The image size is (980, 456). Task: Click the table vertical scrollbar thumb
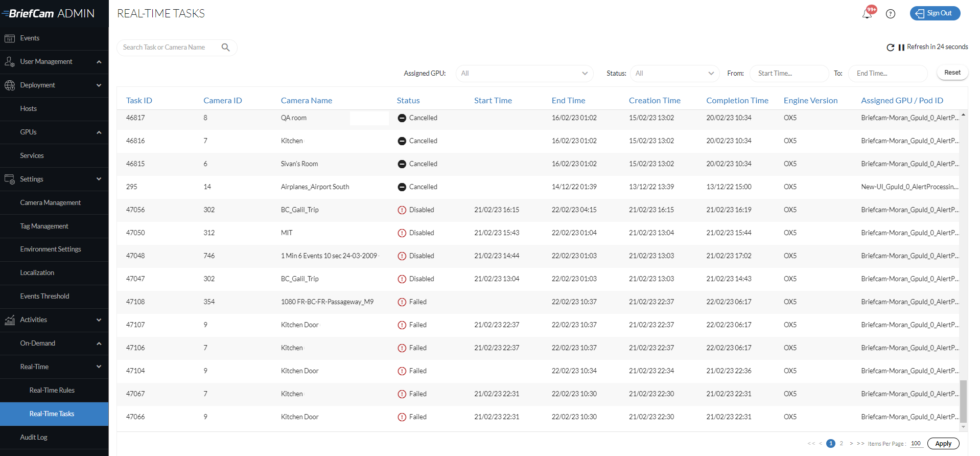tap(963, 401)
